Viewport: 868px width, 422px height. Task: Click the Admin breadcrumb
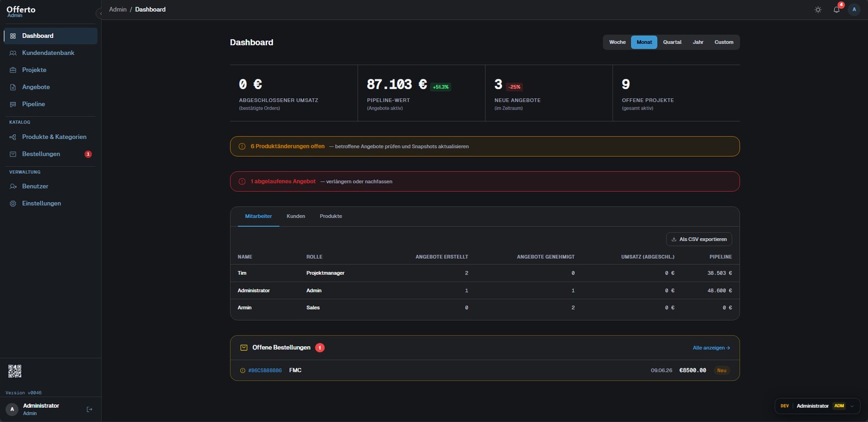coord(118,9)
